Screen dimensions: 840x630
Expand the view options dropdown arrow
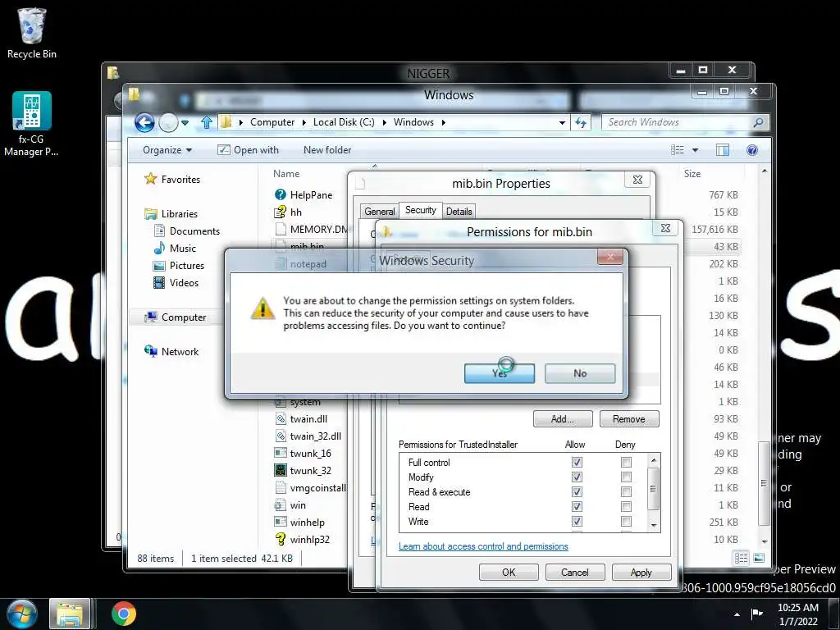click(x=695, y=150)
